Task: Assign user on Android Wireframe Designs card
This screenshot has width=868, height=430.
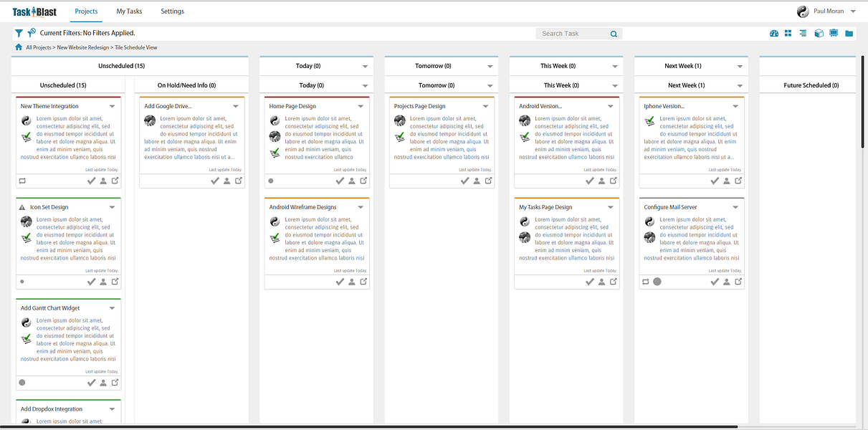Action: point(351,282)
